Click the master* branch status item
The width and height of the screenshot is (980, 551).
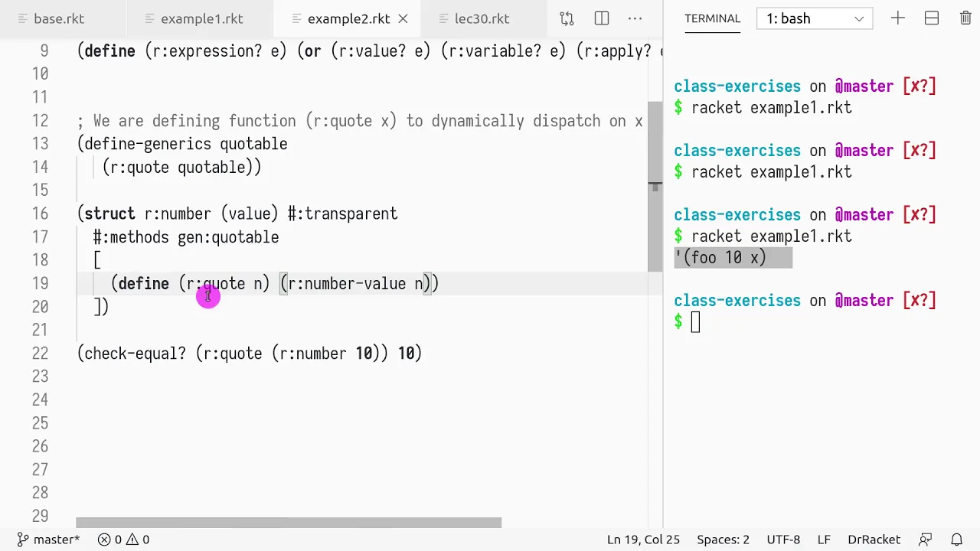click(48, 540)
